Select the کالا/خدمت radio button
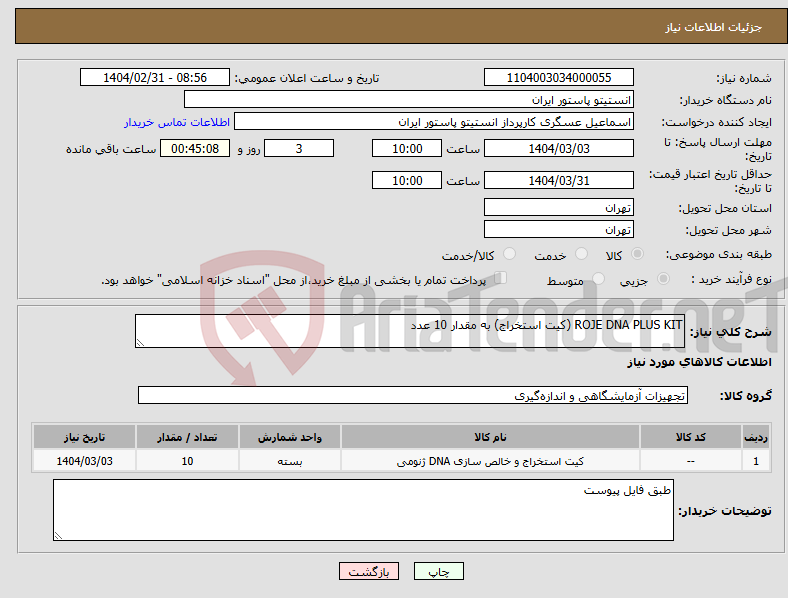Screen dimensions: 788x598 tap(510, 254)
